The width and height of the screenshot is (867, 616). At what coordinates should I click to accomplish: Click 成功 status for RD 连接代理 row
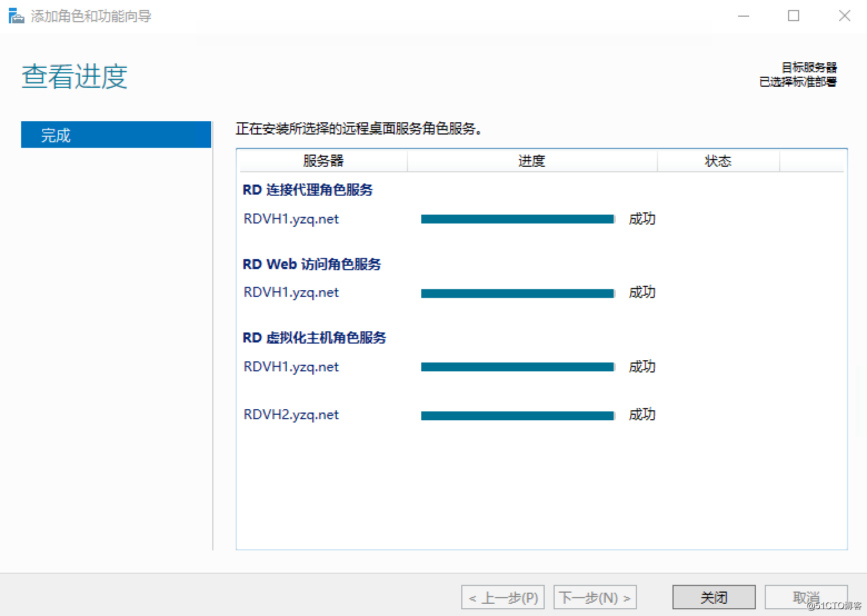coord(642,218)
